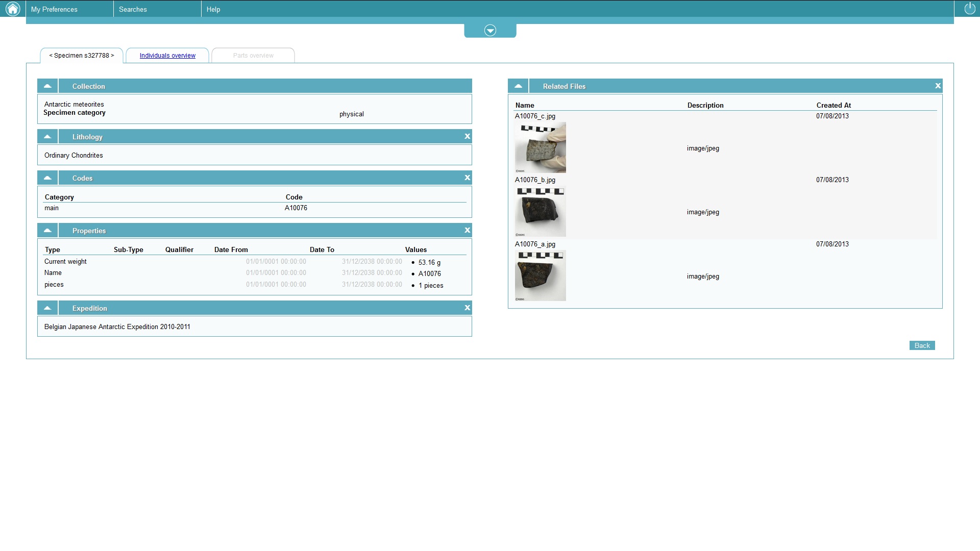Open the Help menu

(x=213, y=9)
